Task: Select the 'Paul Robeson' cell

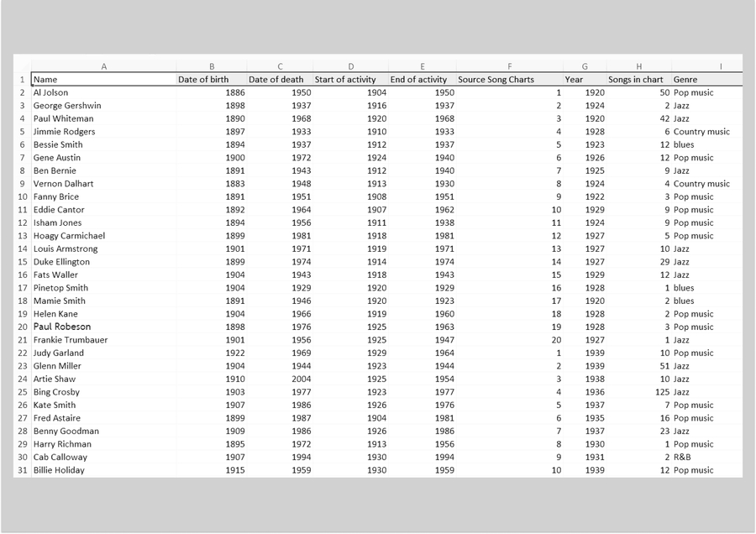Action: coord(103,327)
